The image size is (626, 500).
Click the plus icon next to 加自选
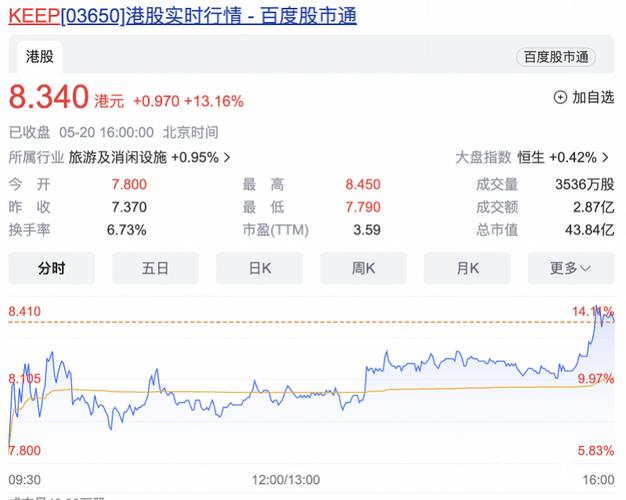tap(560, 97)
